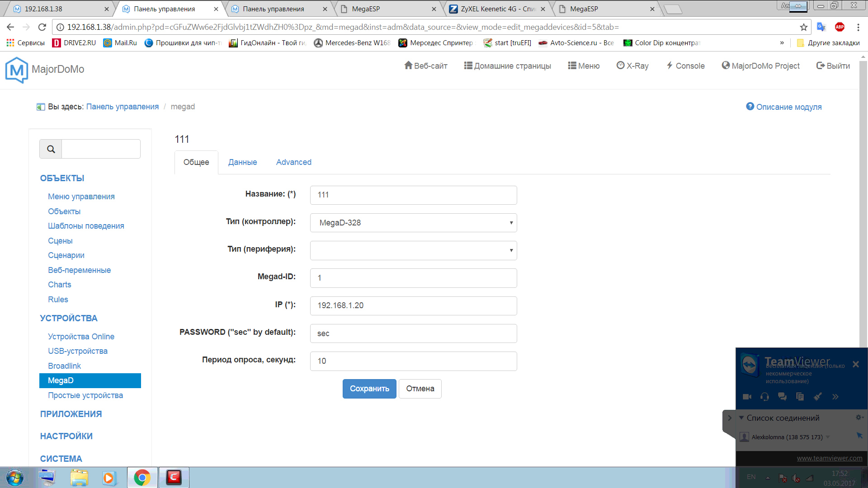Click the search icon in the sidebar

point(50,149)
